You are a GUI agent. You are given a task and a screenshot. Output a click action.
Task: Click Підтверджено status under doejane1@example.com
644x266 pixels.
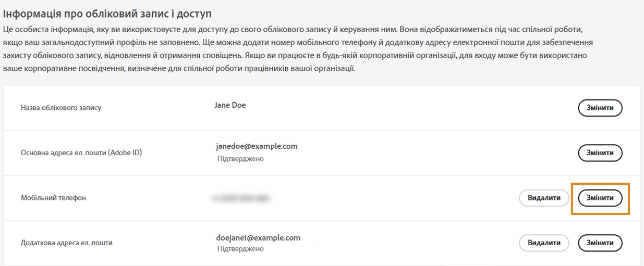tap(240, 249)
